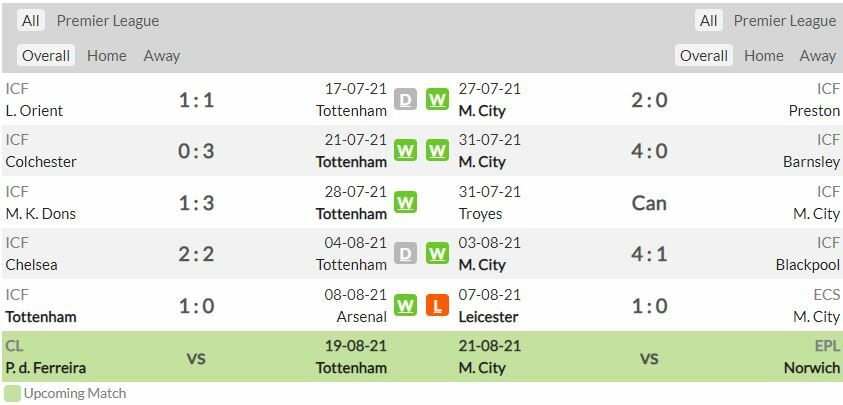Click the draw badge for L. Orient match

click(x=405, y=100)
